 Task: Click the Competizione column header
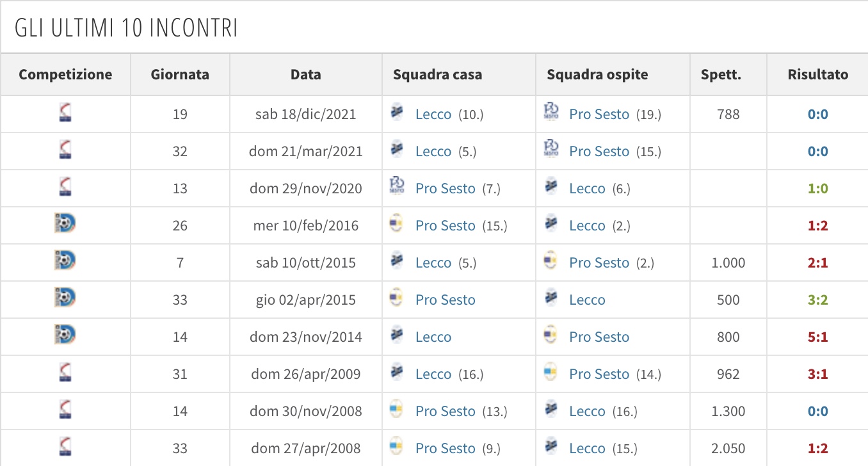[65, 74]
